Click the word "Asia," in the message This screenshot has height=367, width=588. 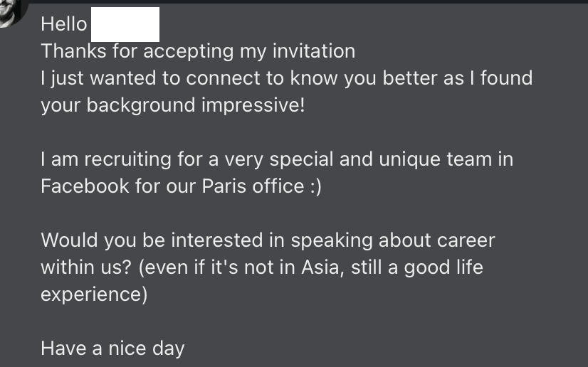322,267
